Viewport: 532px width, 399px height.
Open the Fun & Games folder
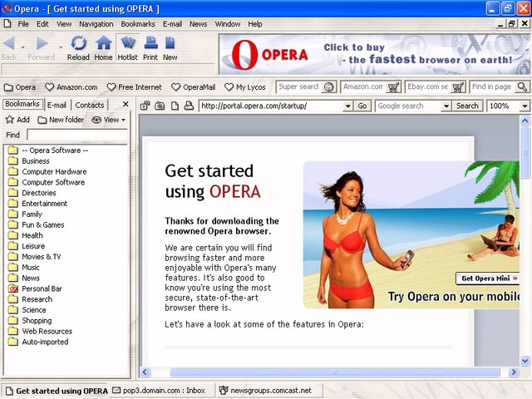coord(42,224)
